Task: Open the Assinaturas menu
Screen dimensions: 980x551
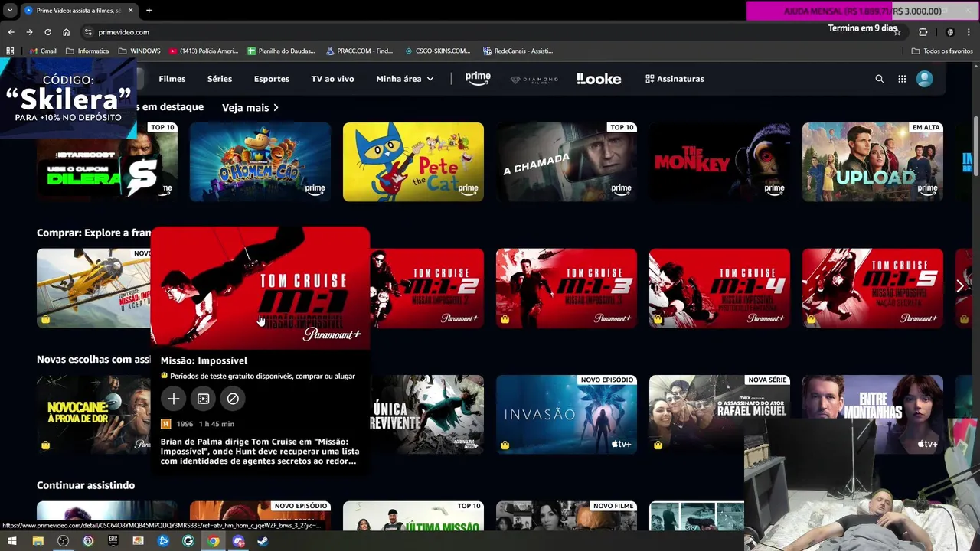Action: 675,79
